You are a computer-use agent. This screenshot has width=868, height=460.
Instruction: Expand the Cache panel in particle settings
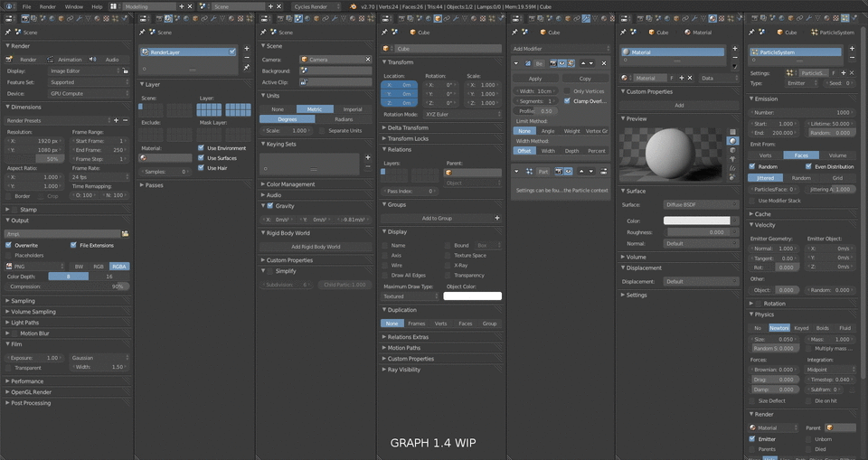(762, 213)
